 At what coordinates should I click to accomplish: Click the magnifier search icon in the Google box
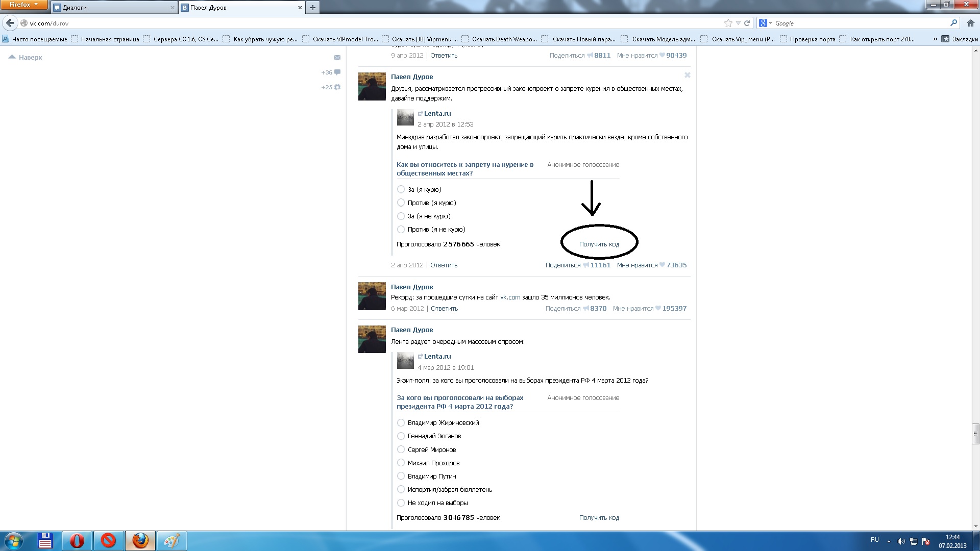coord(953,23)
